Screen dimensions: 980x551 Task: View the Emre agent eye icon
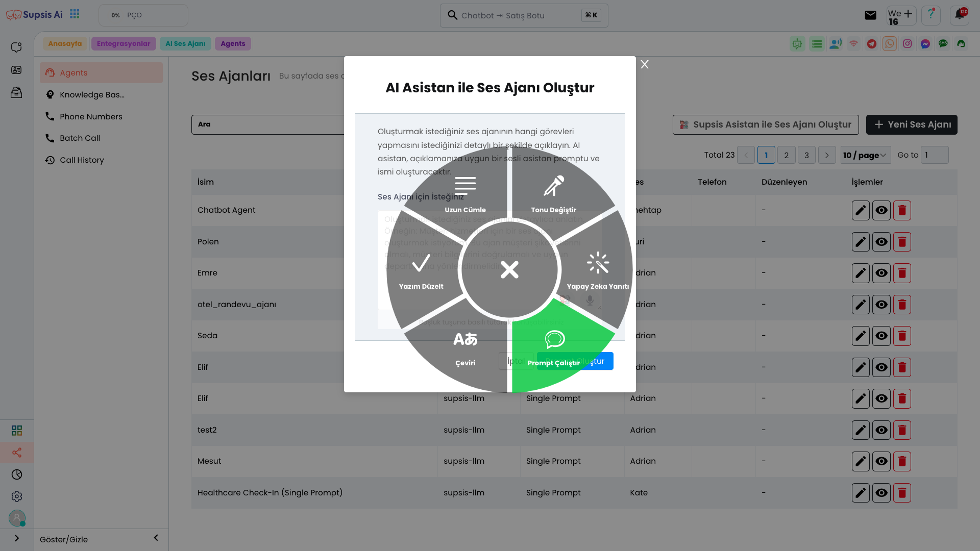[881, 273]
